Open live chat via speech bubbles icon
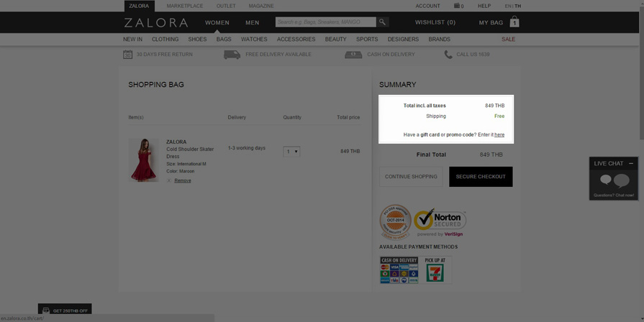This screenshot has height=322, width=644. pyautogui.click(x=614, y=181)
